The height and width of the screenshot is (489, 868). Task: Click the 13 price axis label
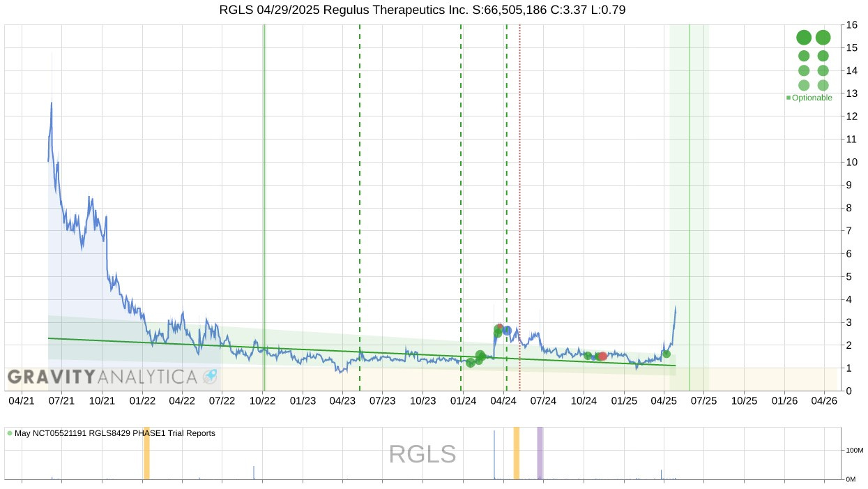[x=851, y=93]
